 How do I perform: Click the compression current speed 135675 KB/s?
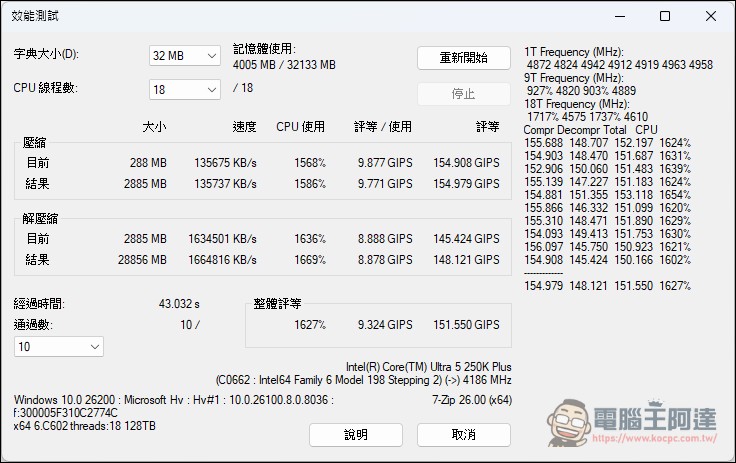[x=225, y=163]
